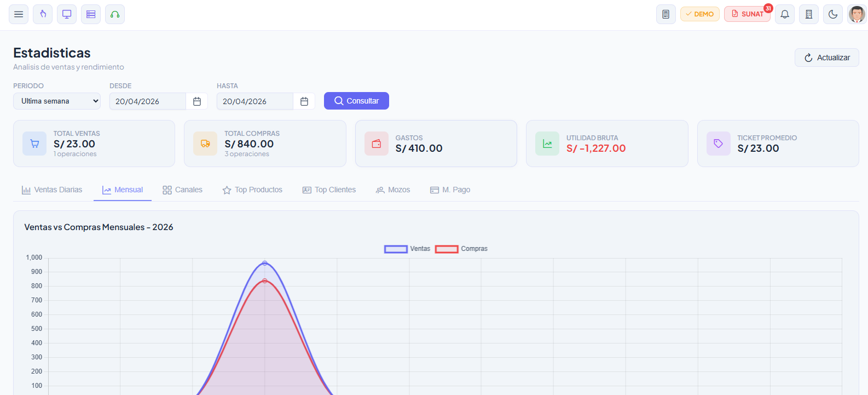Open the Canales tab
Viewport: 868px width, 395px height.
(182, 190)
